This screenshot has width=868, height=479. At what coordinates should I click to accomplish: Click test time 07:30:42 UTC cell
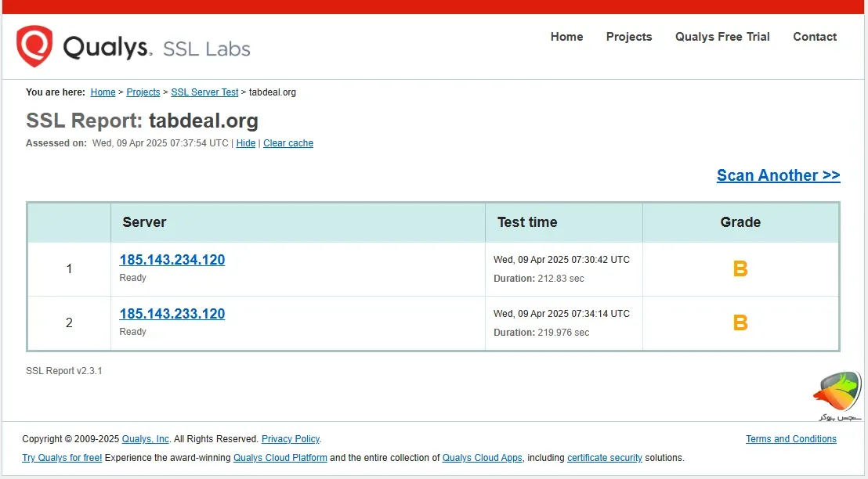tap(562, 260)
